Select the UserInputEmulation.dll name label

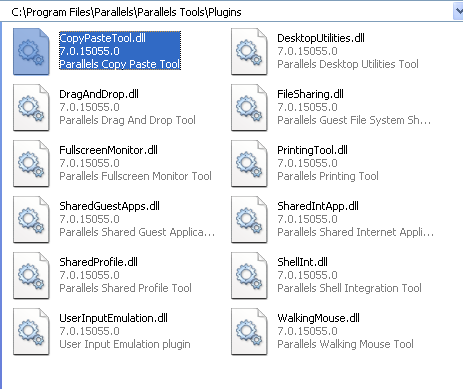pyautogui.click(x=113, y=318)
